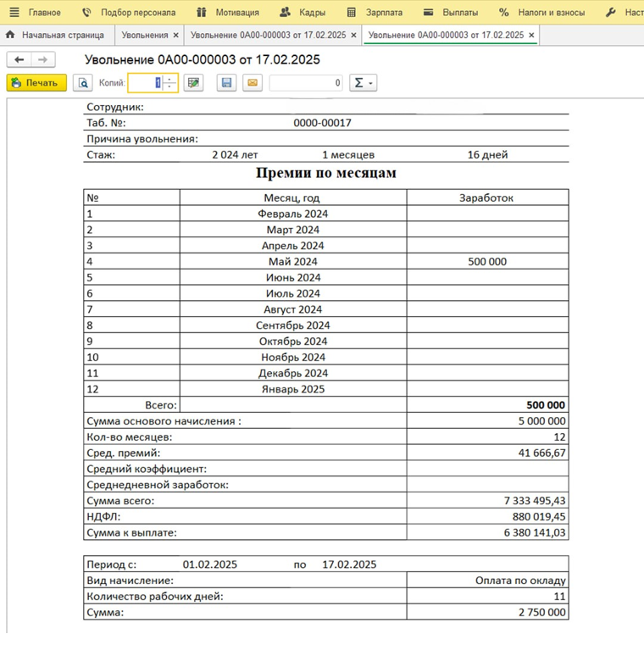Open the Кадры section
644x645 pixels.
pyautogui.click(x=312, y=13)
